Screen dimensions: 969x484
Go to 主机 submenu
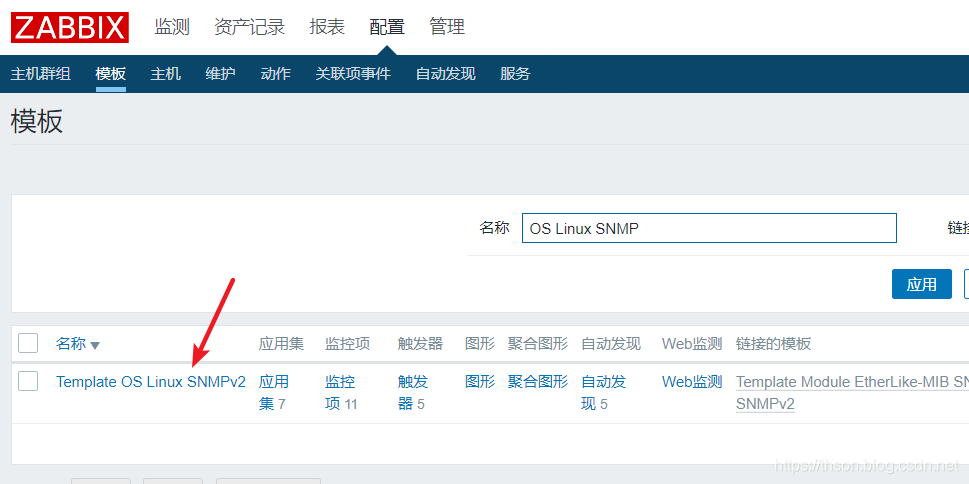point(166,74)
